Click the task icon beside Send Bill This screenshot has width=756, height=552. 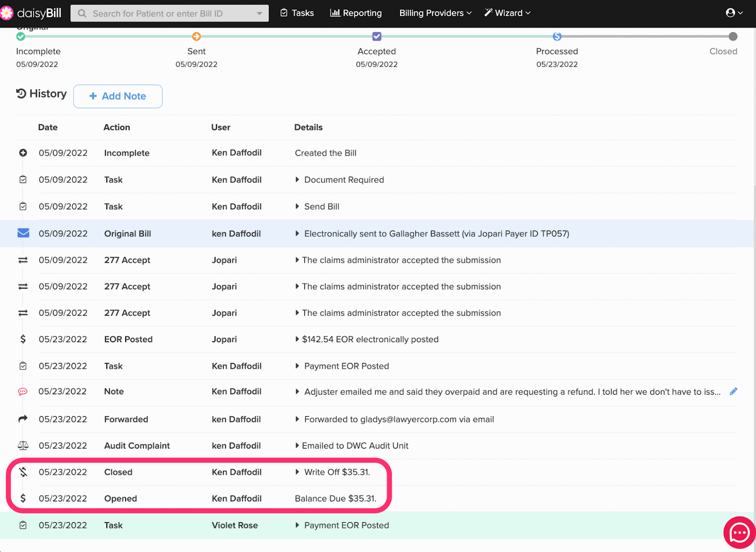click(x=23, y=207)
